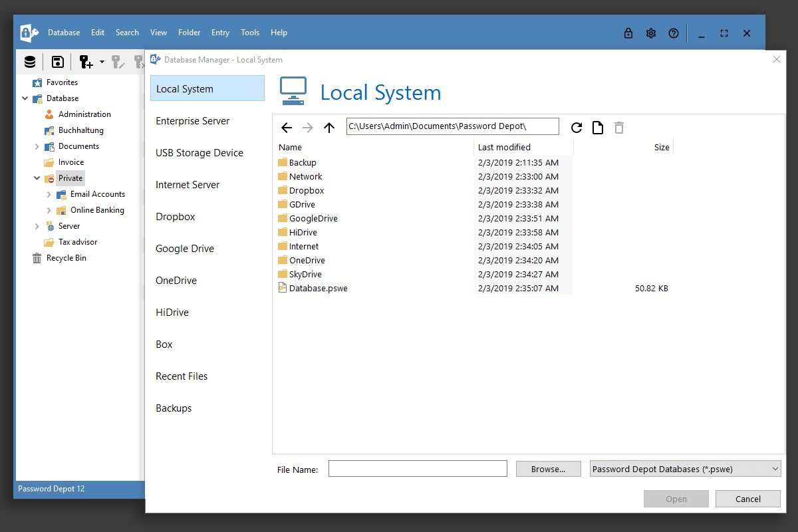Click the delete trash icon in manager
This screenshot has height=532, width=798.
tap(619, 128)
